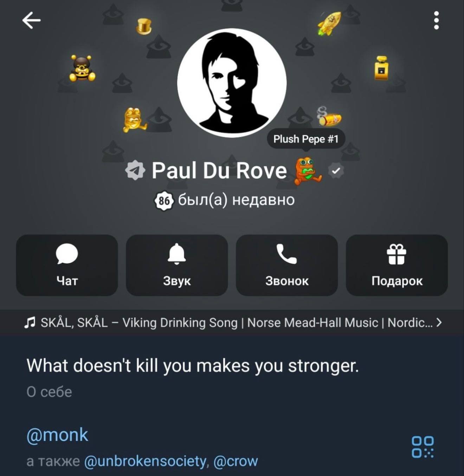
Task: Tap the Telegram logo badge before the name
Action: [x=135, y=170]
